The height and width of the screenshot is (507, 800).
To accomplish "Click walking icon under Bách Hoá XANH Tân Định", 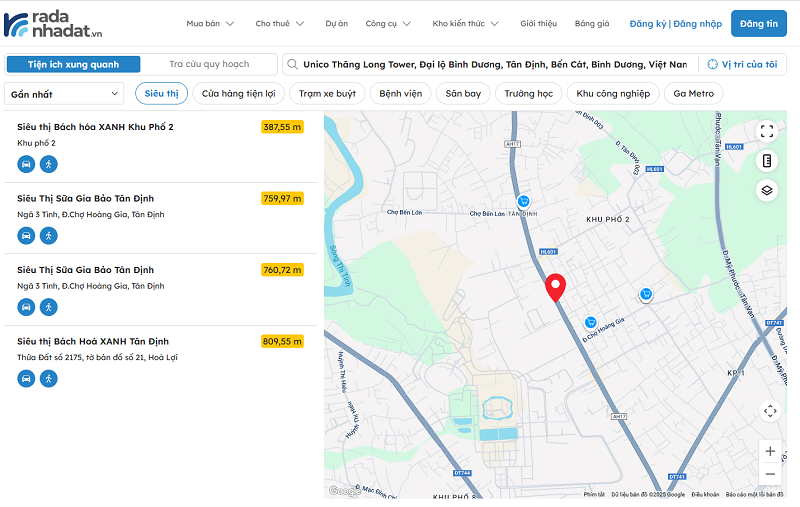I will pos(48,379).
